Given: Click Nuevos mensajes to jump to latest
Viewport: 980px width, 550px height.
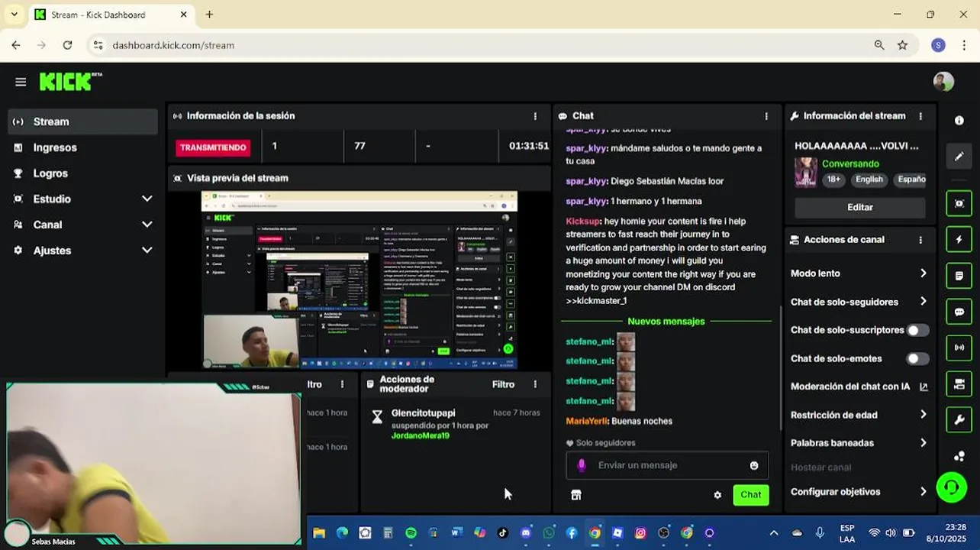Looking at the screenshot, I should [x=666, y=322].
